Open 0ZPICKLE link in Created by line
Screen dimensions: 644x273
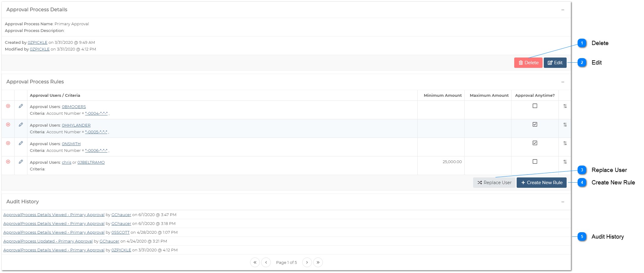click(37, 43)
